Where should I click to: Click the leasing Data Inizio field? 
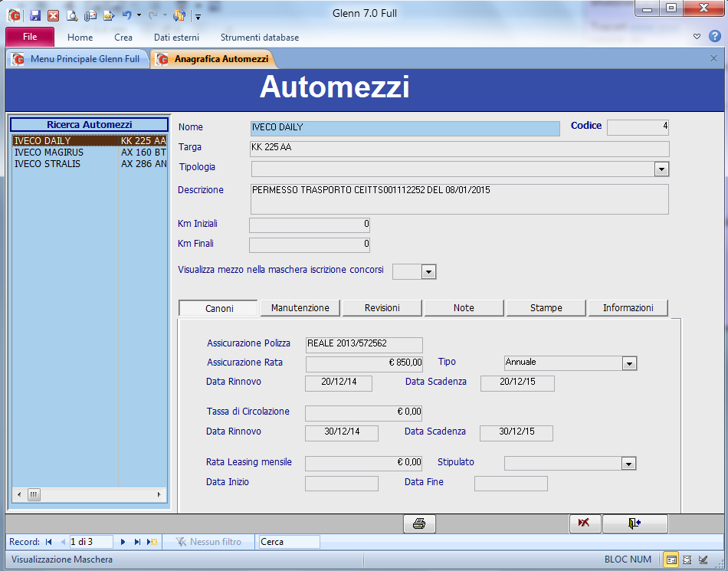[x=342, y=484]
